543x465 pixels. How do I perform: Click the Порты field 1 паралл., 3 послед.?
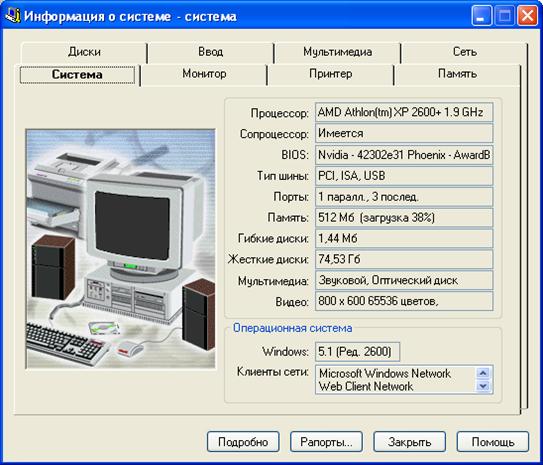click(404, 197)
